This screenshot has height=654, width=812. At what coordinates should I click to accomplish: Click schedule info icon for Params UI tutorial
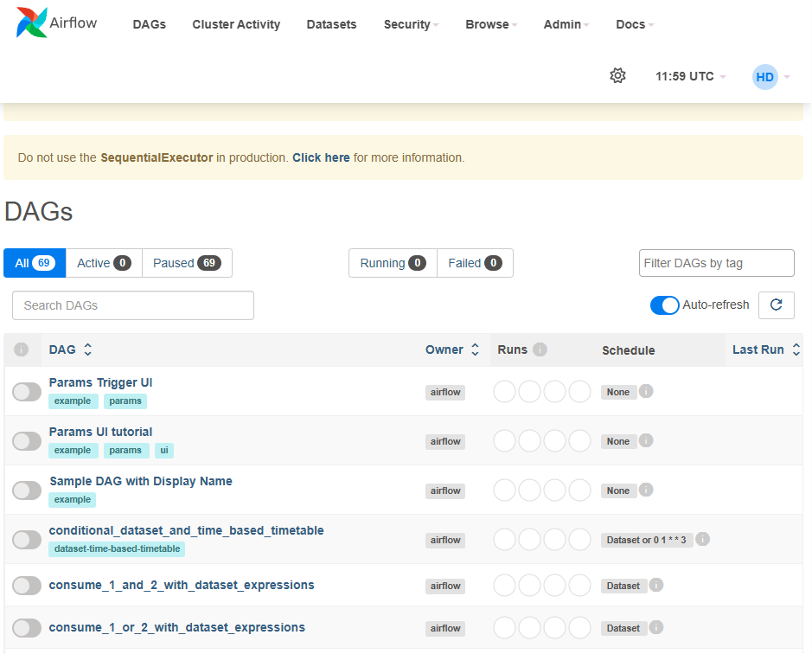point(645,440)
